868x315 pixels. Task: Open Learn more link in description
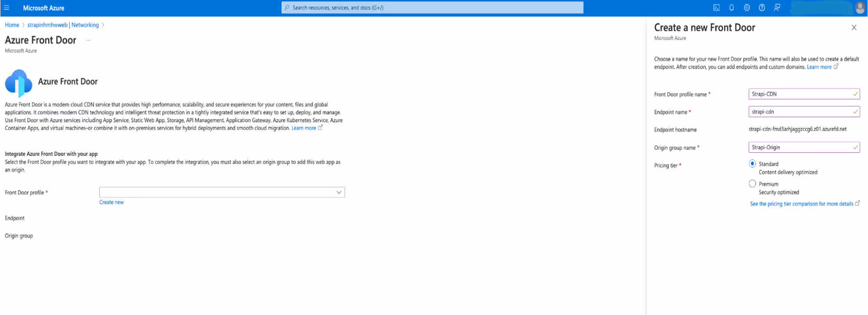coord(304,128)
